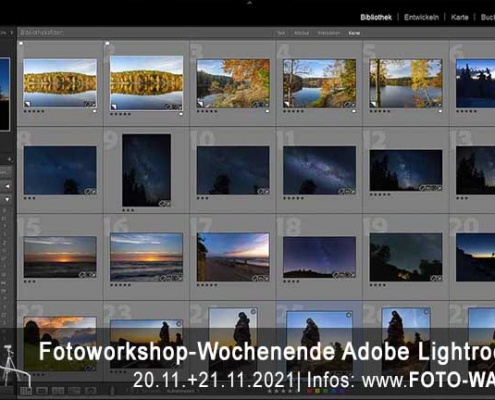Apply the green color label in the toolbar

click(x=326, y=391)
